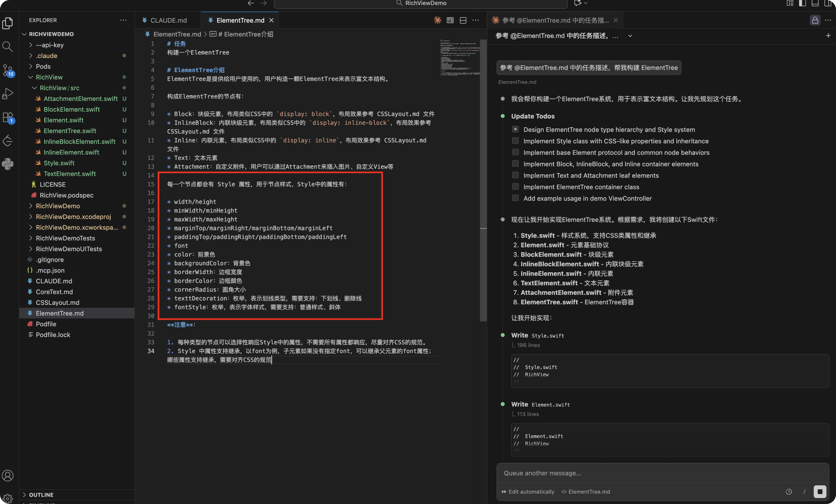Open the Search view in activity bar

tap(7, 47)
